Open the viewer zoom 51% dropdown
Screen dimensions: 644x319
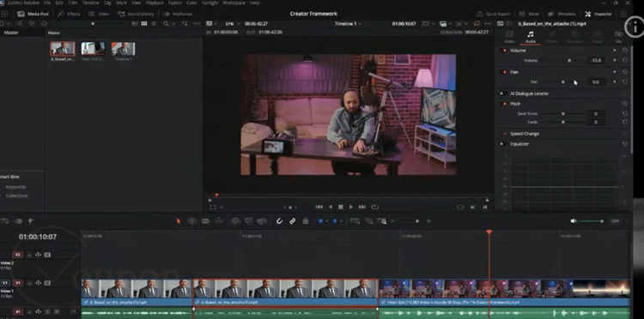click(232, 24)
